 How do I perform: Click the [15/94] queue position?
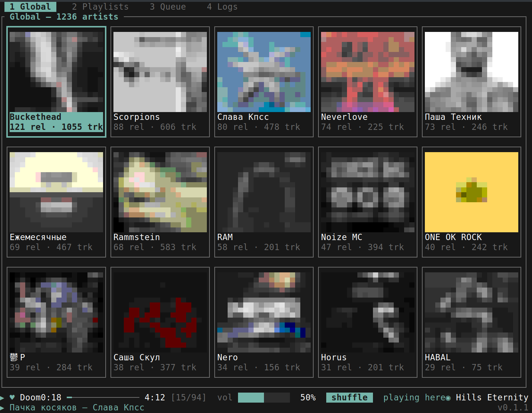coord(188,397)
